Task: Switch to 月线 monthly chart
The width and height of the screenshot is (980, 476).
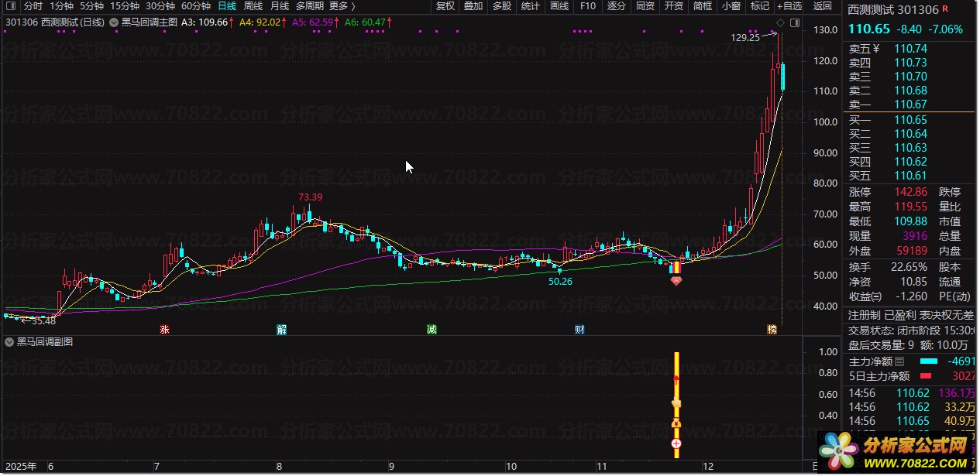Action: [280, 6]
